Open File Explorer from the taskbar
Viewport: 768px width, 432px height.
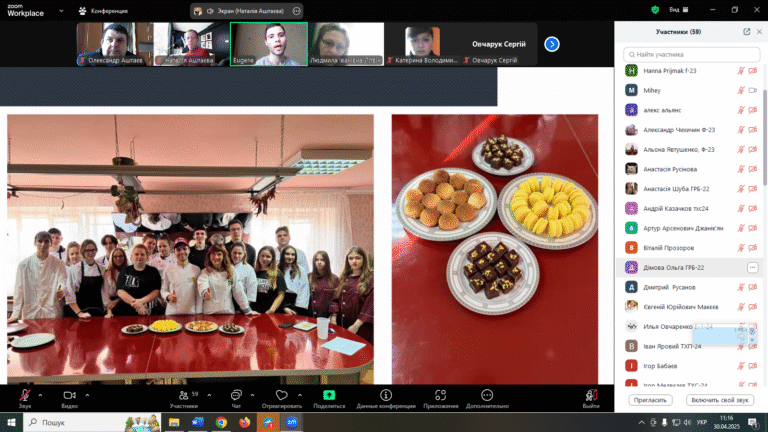tap(174, 422)
